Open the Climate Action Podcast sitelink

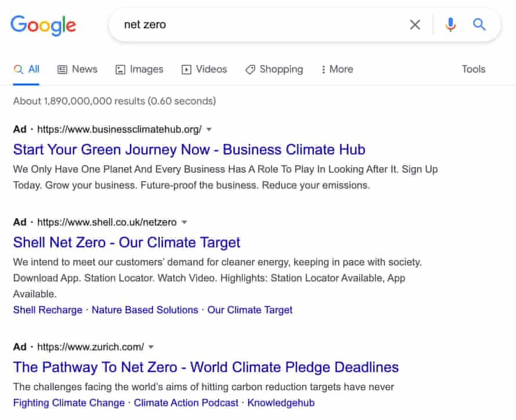(x=186, y=403)
